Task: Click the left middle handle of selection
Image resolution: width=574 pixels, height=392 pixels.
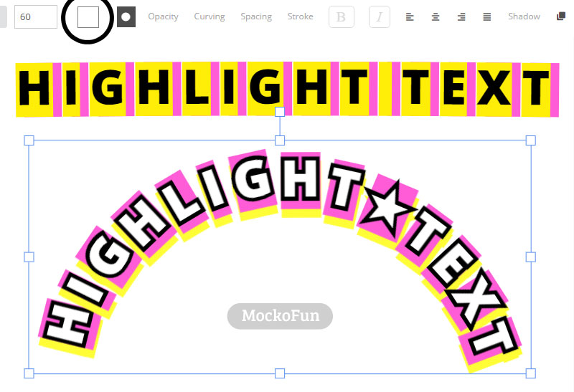Action: [29, 257]
